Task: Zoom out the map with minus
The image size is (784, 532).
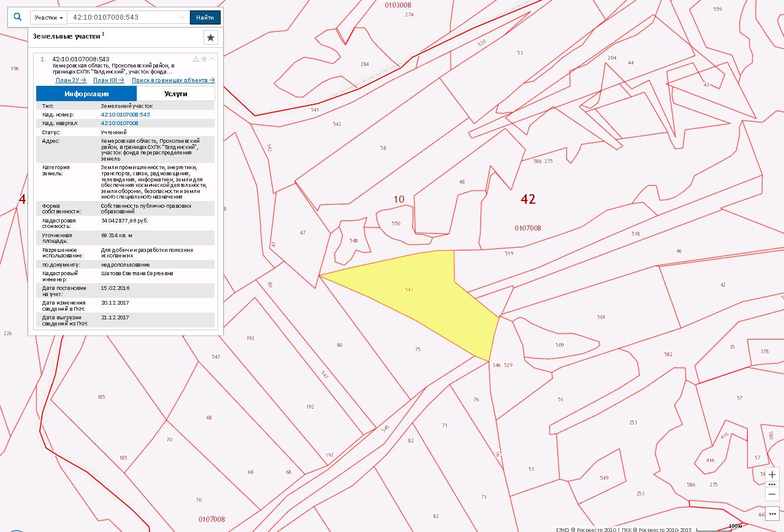Action: tap(772, 493)
